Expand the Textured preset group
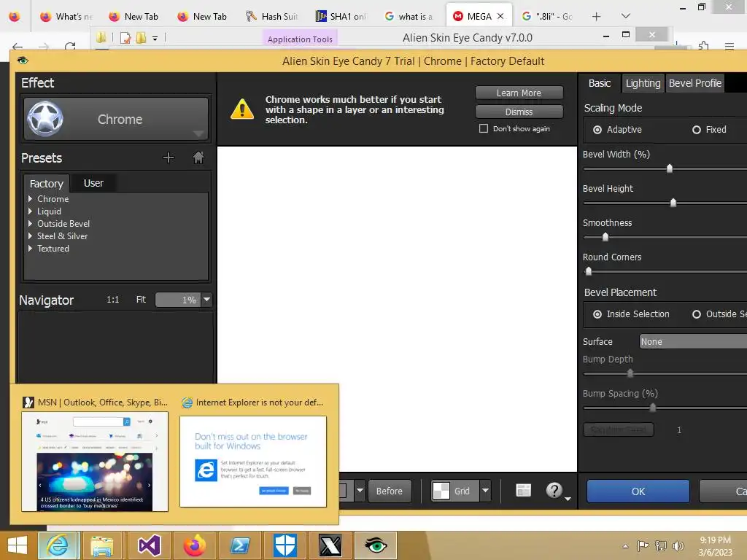This screenshot has height=560, width=747. pyautogui.click(x=31, y=248)
